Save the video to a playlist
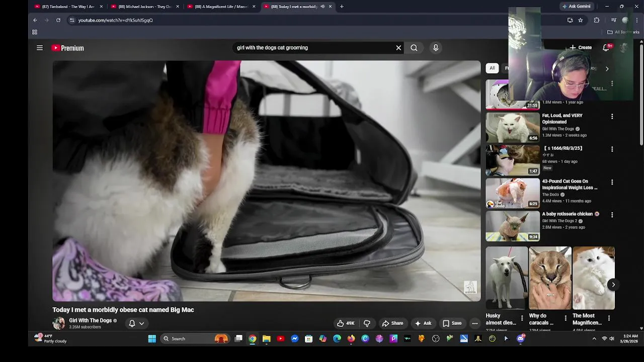Screen dimensions: 644x362 [452, 323]
